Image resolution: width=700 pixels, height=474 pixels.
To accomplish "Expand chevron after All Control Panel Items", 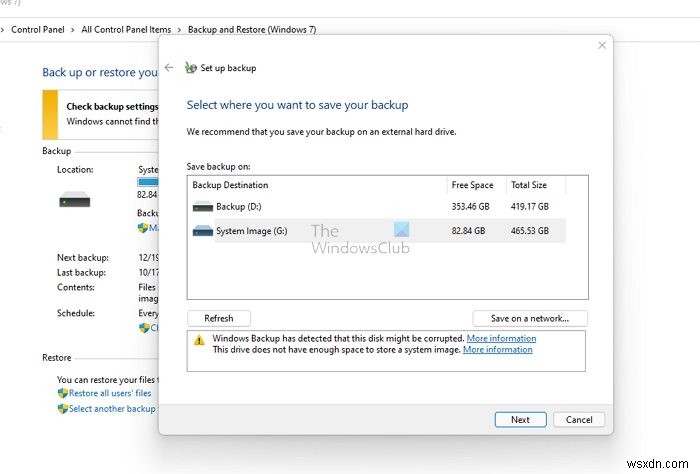I will pos(179,30).
